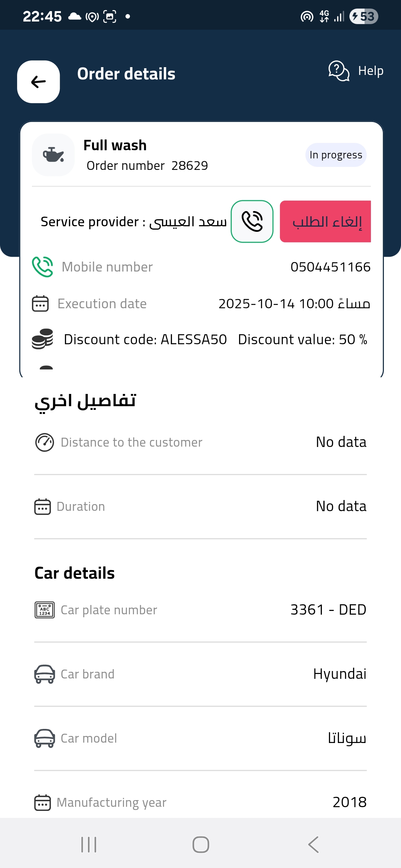401x868 pixels.
Task: Tap the mobile number 0504451166
Action: [330, 267]
